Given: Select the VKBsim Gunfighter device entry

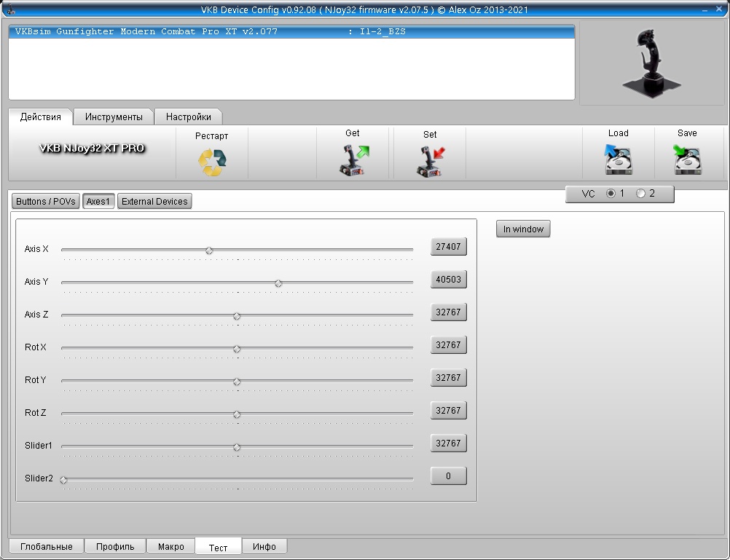Looking at the screenshot, I should point(291,31).
